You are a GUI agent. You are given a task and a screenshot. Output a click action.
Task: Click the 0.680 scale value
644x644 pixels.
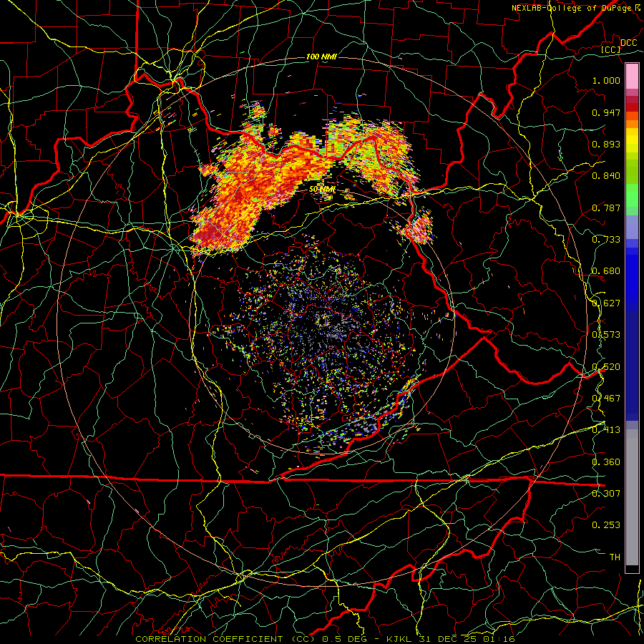(x=606, y=271)
